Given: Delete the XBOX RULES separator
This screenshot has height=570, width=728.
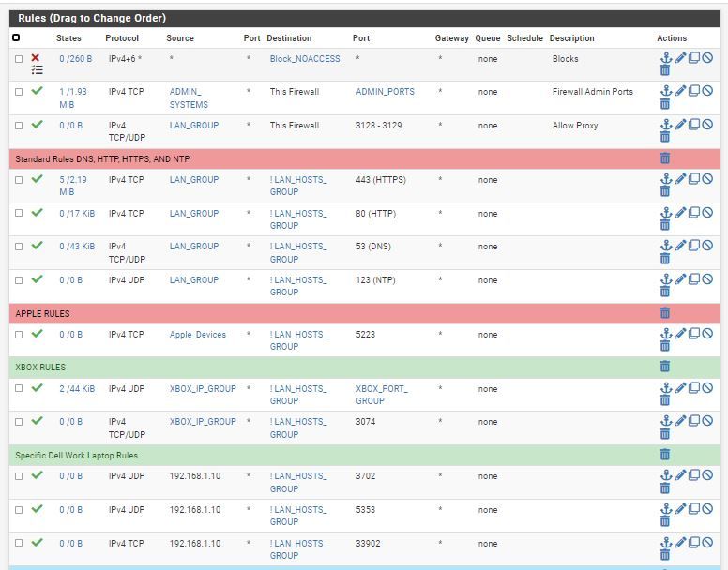Looking at the screenshot, I should pos(665,367).
